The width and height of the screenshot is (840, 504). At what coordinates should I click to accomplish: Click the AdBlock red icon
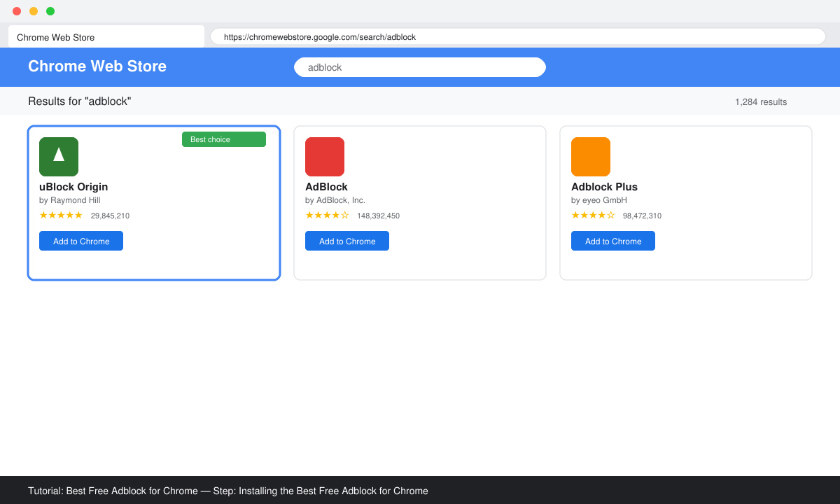click(325, 157)
